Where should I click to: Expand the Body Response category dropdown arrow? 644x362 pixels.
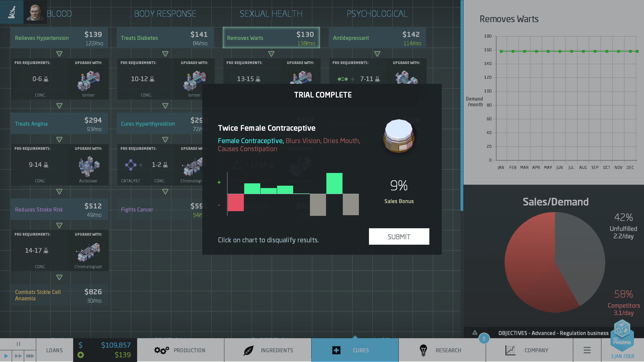coord(165,54)
